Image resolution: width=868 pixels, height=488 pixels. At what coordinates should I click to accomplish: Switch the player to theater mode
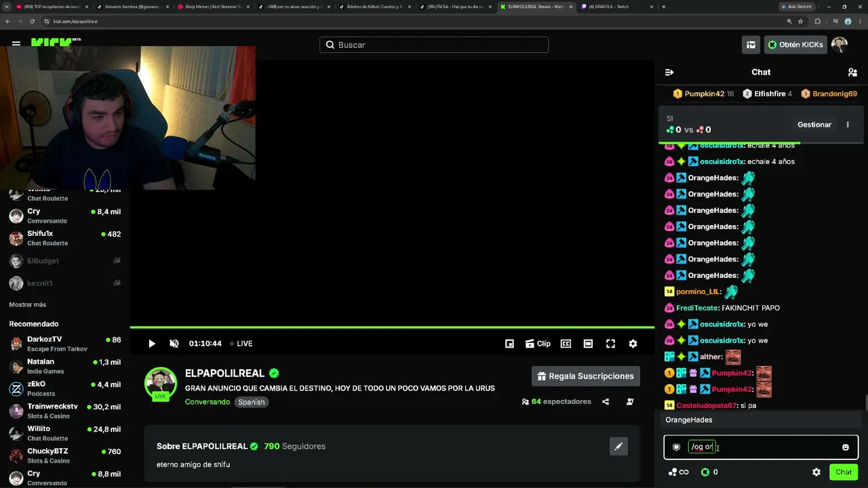click(x=588, y=344)
